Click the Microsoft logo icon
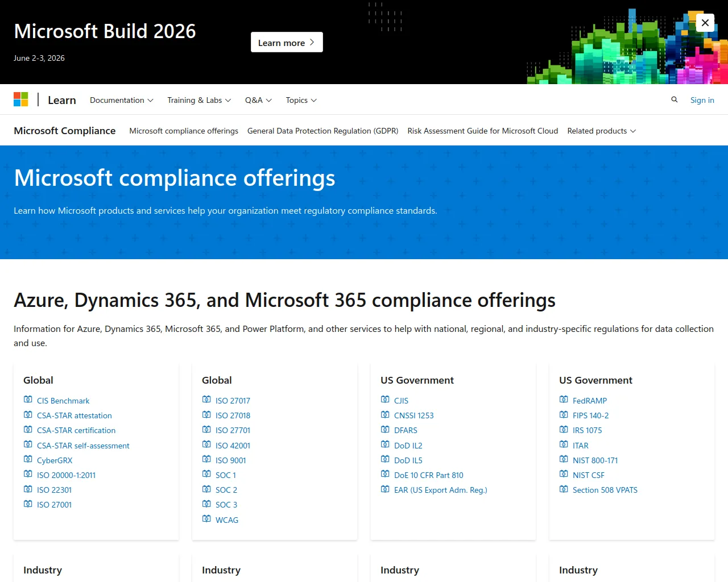This screenshot has height=582, width=728. coord(21,99)
